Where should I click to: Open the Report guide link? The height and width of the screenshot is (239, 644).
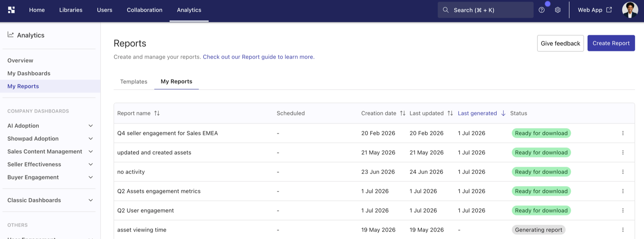258,57
